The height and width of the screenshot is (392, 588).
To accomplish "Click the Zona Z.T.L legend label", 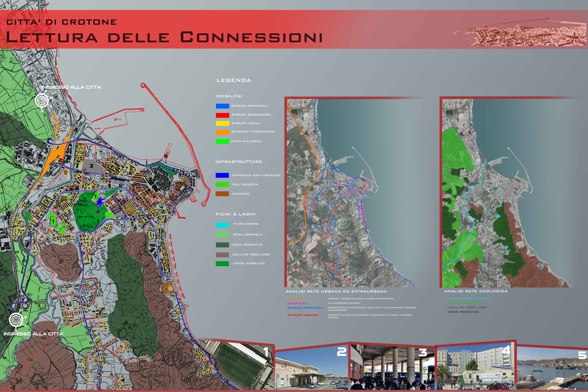I will click(297, 303).
